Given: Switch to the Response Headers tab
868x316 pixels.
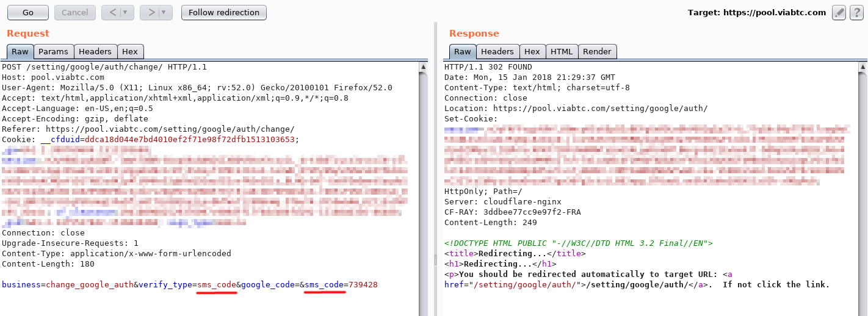Looking at the screenshot, I should (x=497, y=52).
